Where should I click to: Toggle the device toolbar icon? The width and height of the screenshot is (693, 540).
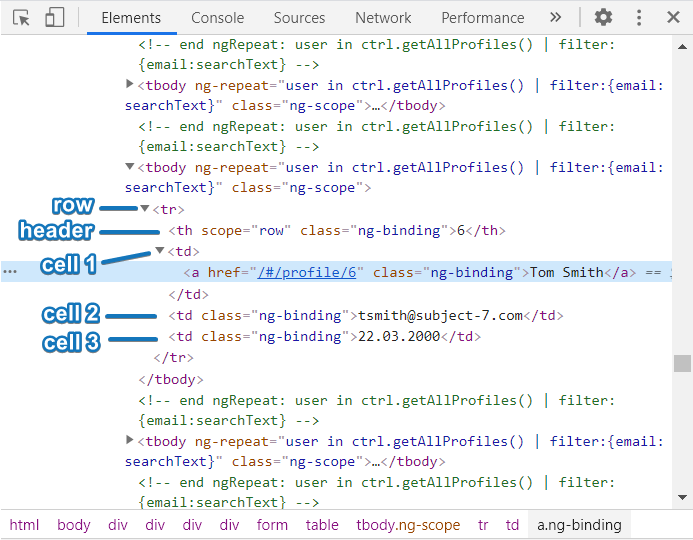point(55,17)
